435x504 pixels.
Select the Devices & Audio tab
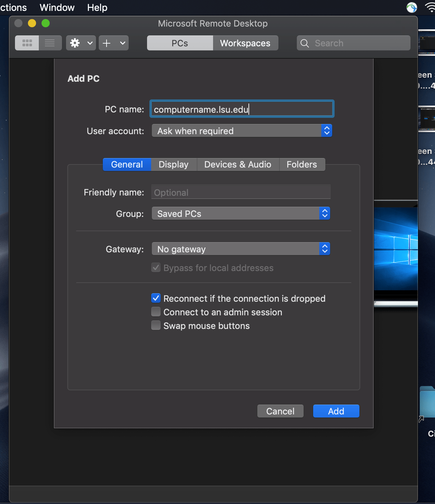(238, 164)
